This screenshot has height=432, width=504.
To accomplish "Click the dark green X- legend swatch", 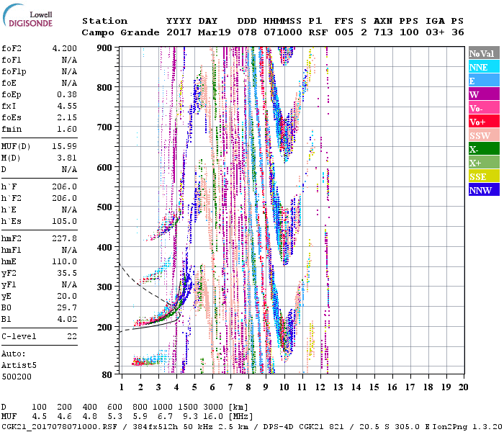I will [484, 149].
